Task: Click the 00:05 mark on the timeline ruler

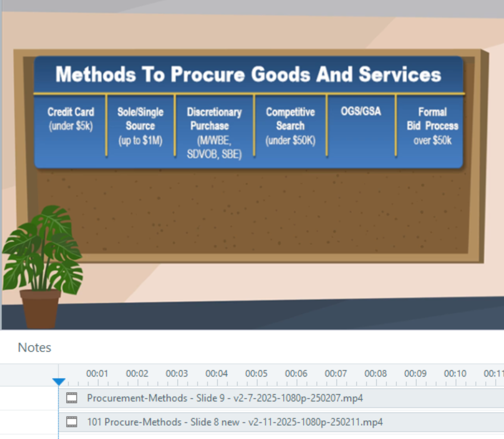Action: pyautogui.click(x=256, y=373)
